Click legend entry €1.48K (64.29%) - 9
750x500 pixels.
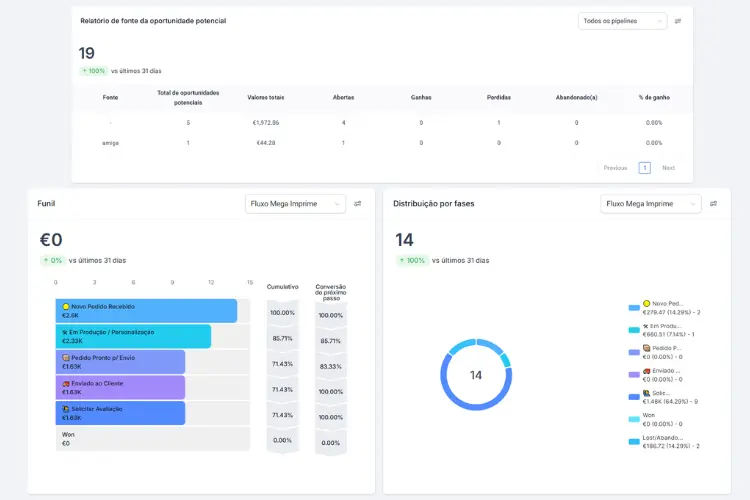(670, 401)
